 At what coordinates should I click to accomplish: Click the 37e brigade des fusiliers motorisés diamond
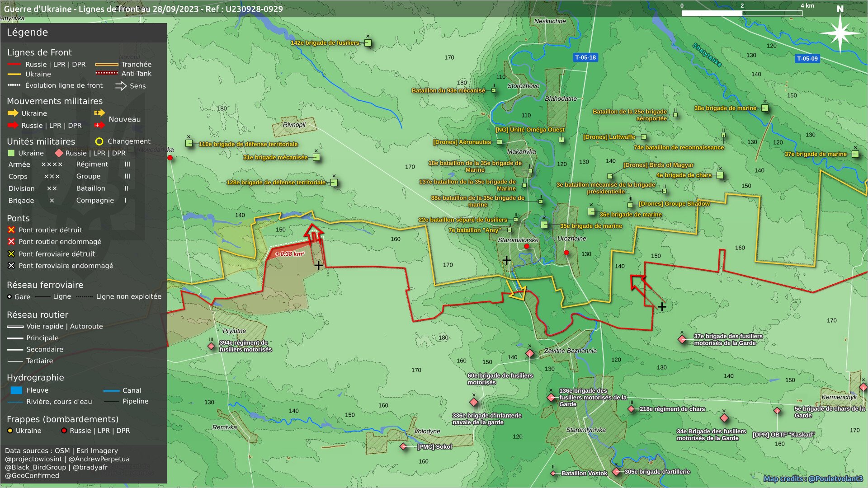(x=682, y=339)
